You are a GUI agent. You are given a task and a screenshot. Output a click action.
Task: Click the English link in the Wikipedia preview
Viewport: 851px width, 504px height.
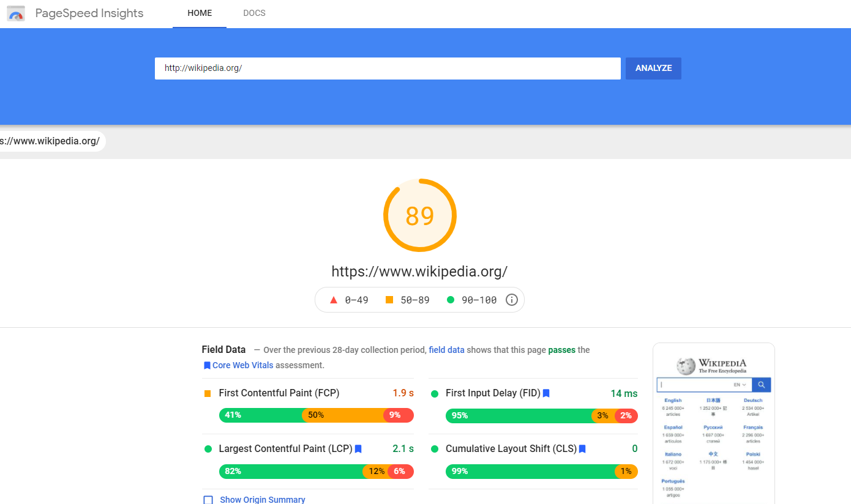[x=673, y=401]
